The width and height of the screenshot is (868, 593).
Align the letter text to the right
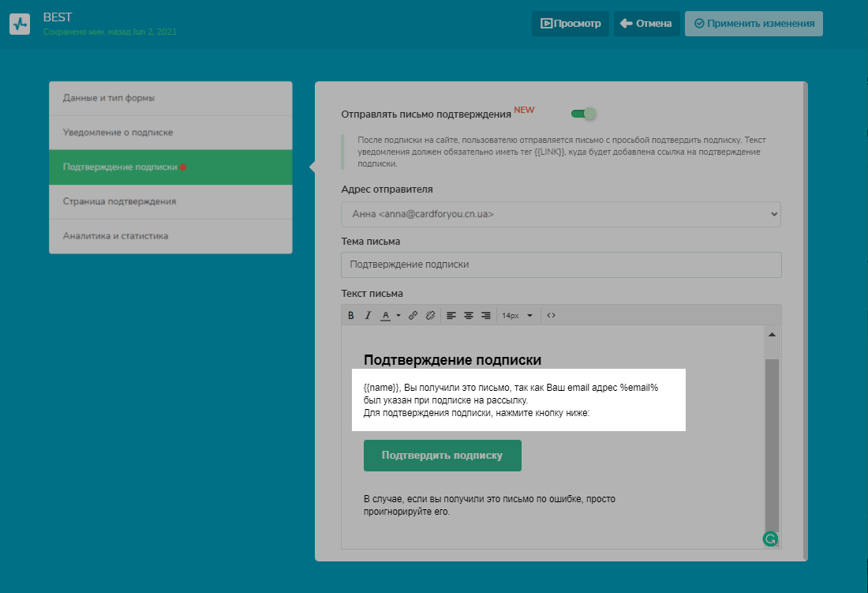pos(486,316)
